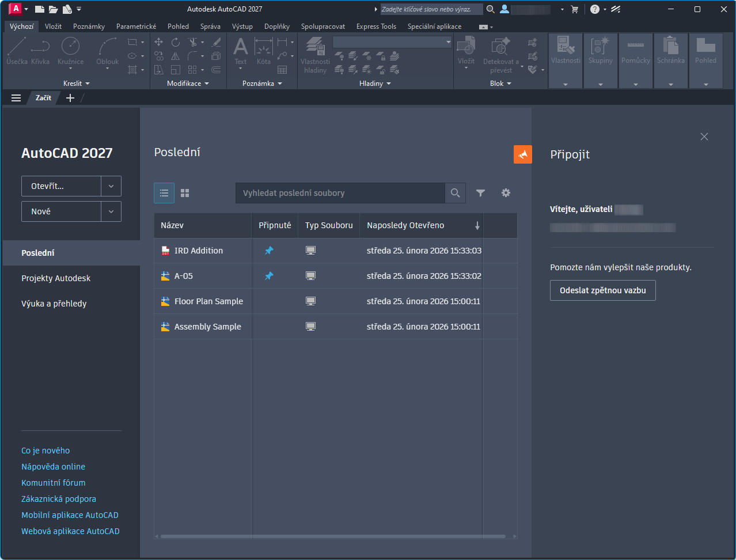Click the sheet set manager icon in quick access toolbar
Viewport: 736px width, 560px height.
tap(67, 9)
